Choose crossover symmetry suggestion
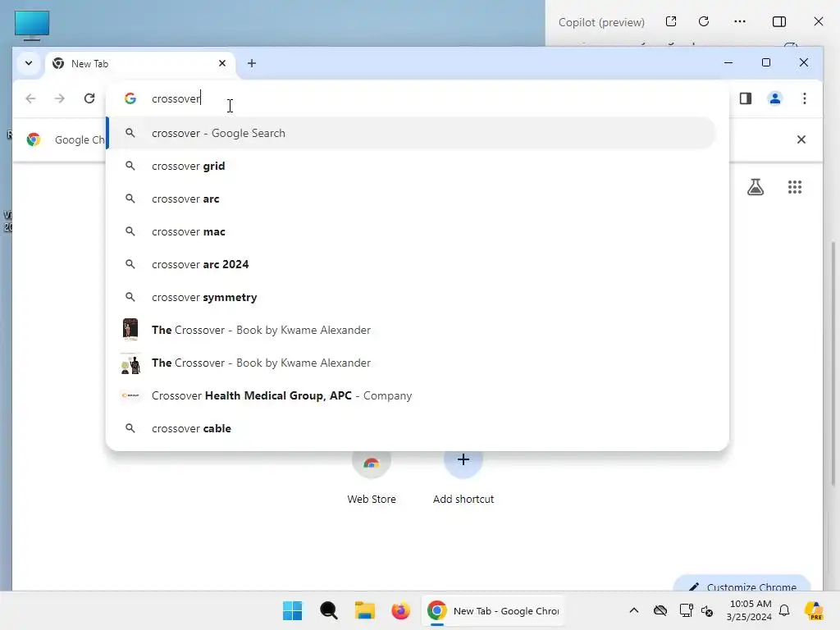This screenshot has width=840, height=630. point(412,297)
